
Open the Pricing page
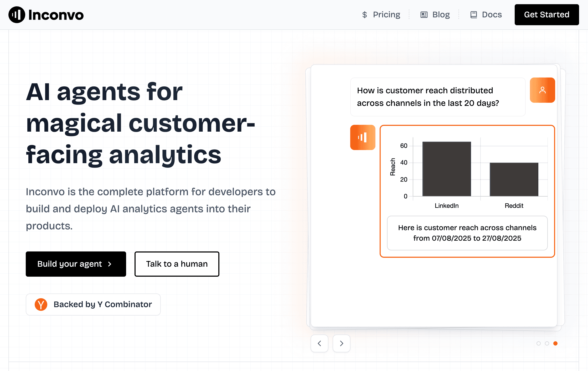[x=386, y=15]
